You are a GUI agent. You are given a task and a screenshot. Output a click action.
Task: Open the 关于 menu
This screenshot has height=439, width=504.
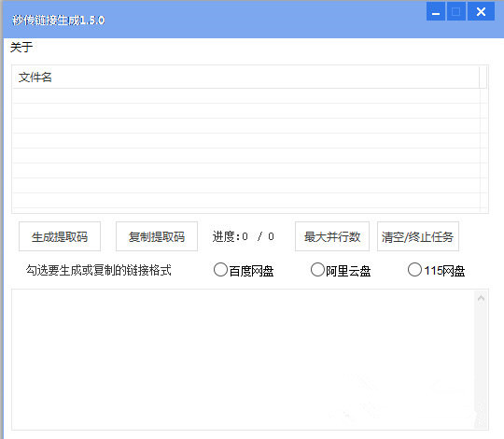coord(21,48)
